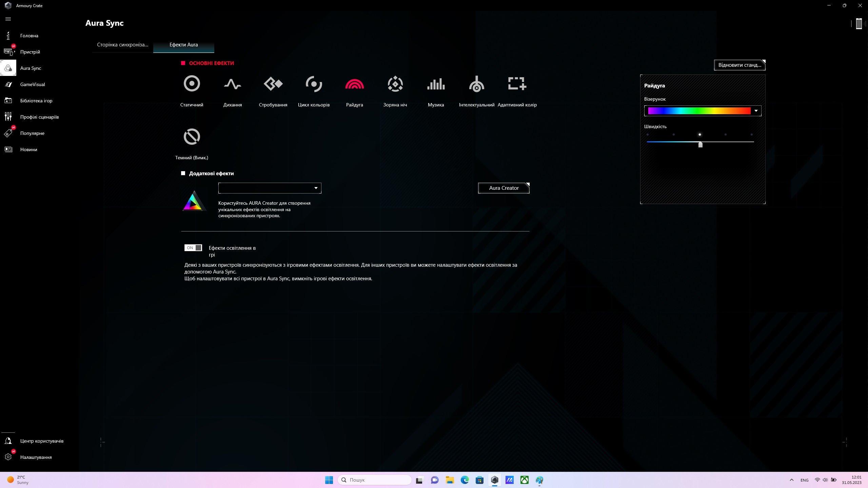The height and width of the screenshot is (488, 868).
Task: Pick the Color Cycle (Цикл кольорів) effect
Action: 314,83
